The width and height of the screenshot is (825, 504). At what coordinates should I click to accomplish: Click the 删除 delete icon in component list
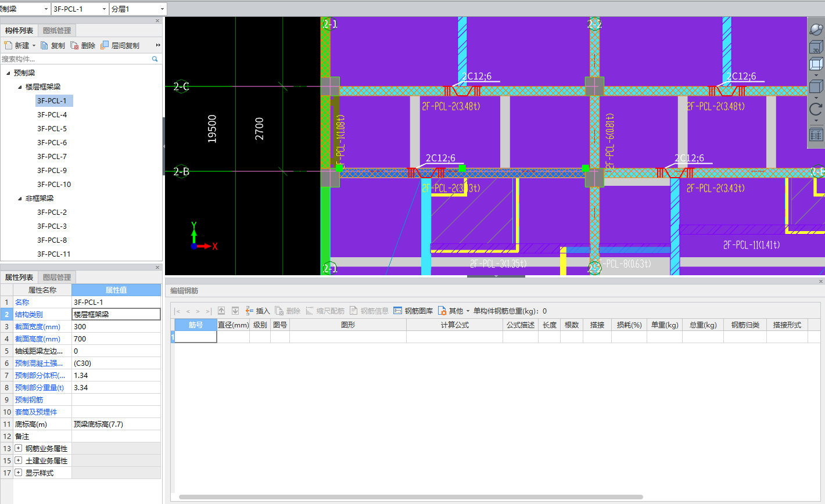[74, 45]
